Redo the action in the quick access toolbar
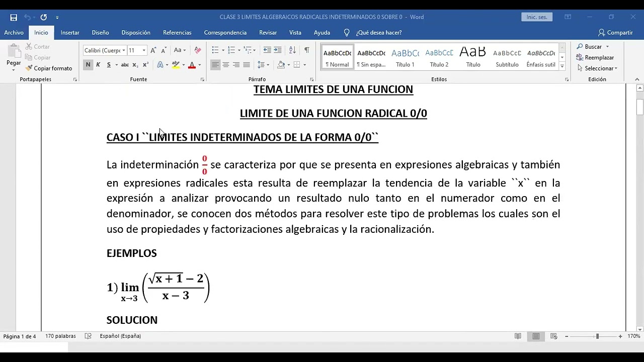The width and height of the screenshot is (644, 362). coord(44,17)
